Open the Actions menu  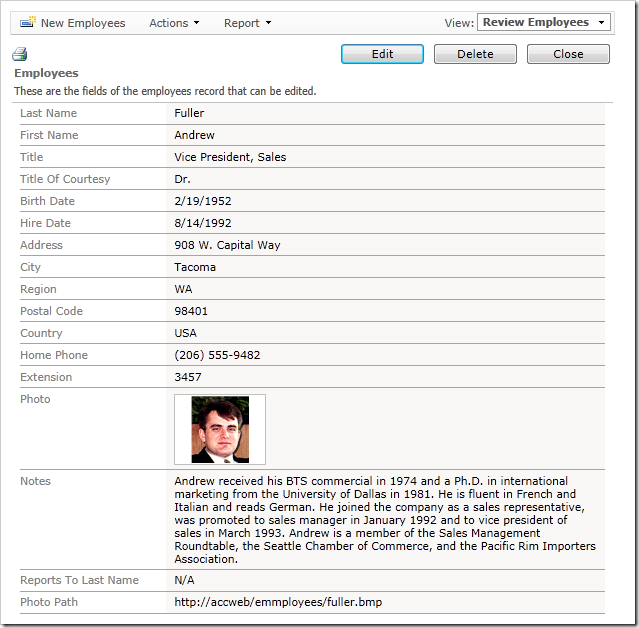tap(174, 23)
